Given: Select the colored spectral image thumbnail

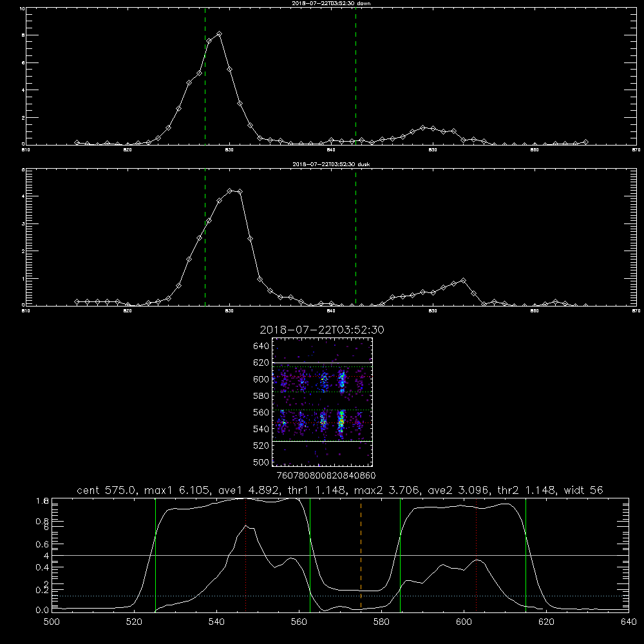Looking at the screenshot, I should click(x=323, y=402).
